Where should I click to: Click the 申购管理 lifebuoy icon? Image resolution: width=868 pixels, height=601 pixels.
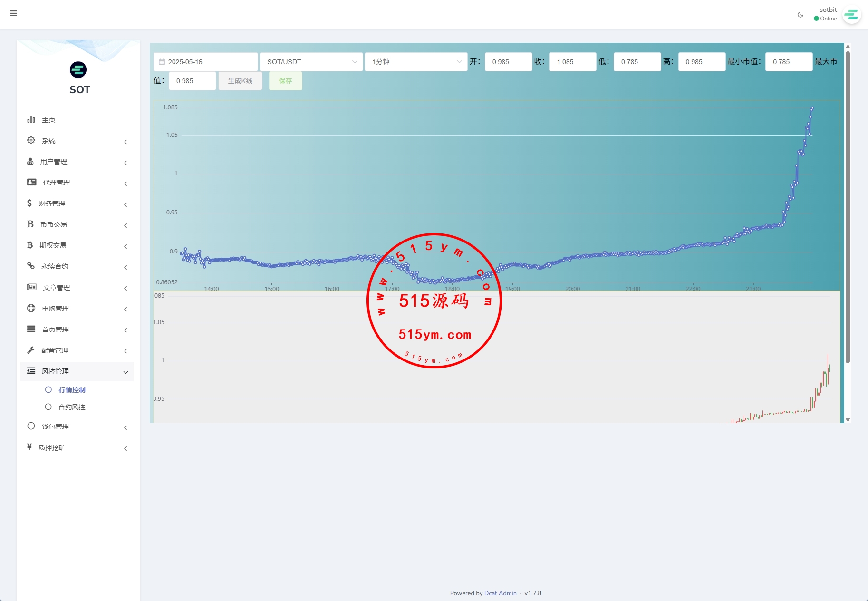point(31,308)
